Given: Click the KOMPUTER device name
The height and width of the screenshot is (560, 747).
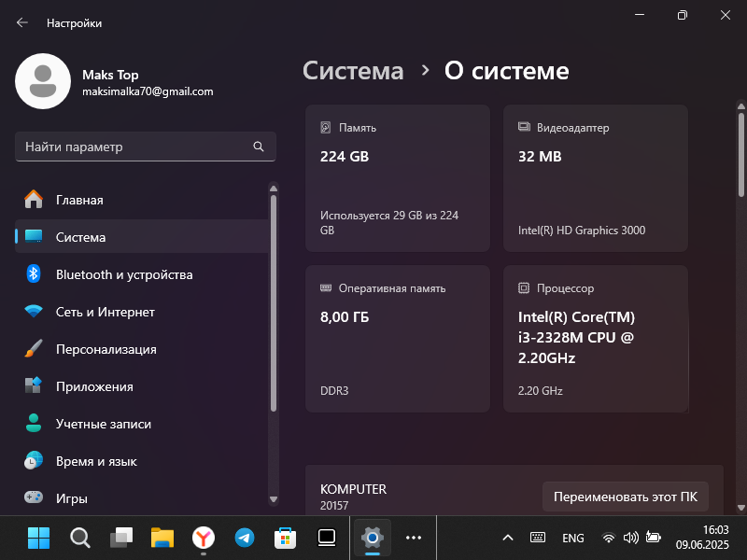Looking at the screenshot, I should coord(354,489).
